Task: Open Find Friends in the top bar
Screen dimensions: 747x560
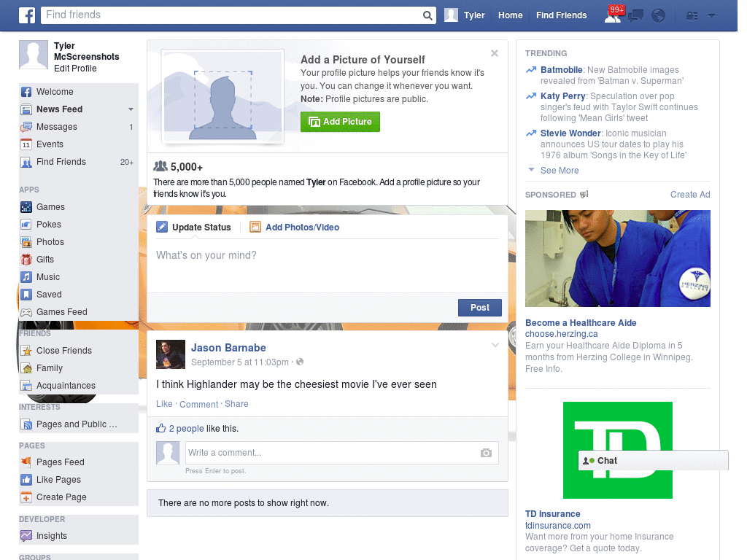Action: pos(561,15)
